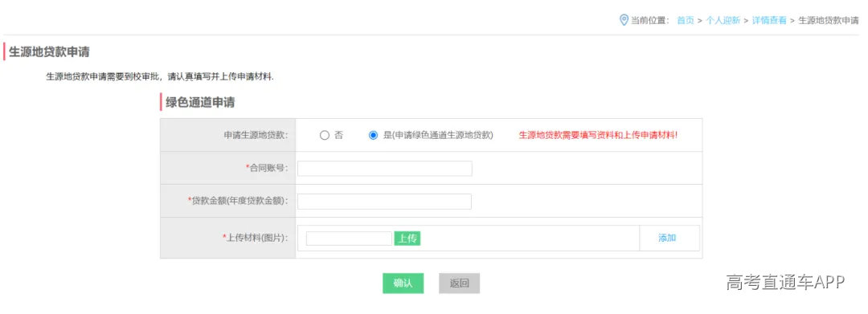
Task: Open the 首页 breadcrumb link
Action: [x=686, y=20]
